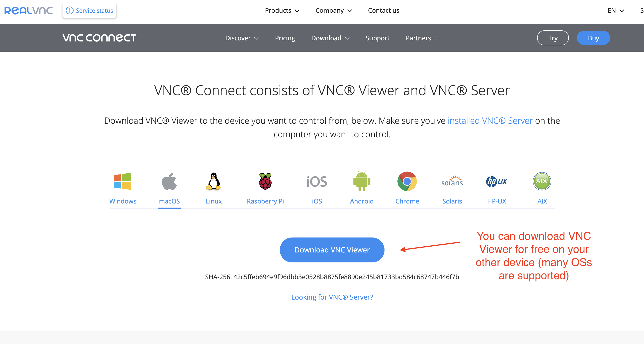This screenshot has height=344, width=644.
Task: Follow the installed VNC® Server link
Action: click(490, 121)
